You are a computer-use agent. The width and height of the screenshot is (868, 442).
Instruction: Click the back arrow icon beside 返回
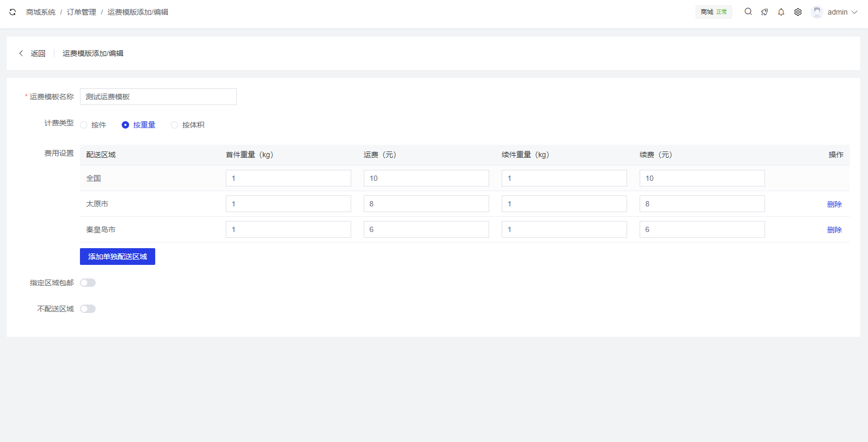tap(21, 53)
